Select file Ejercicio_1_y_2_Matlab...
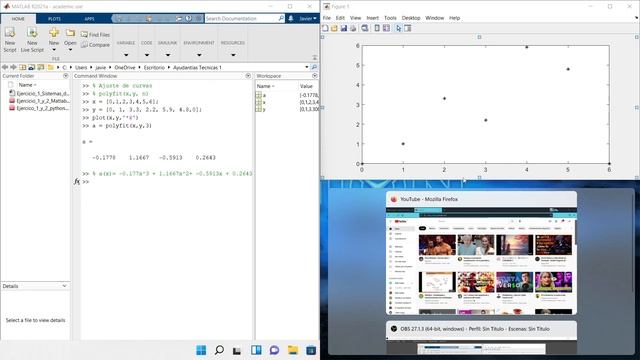 39,101
